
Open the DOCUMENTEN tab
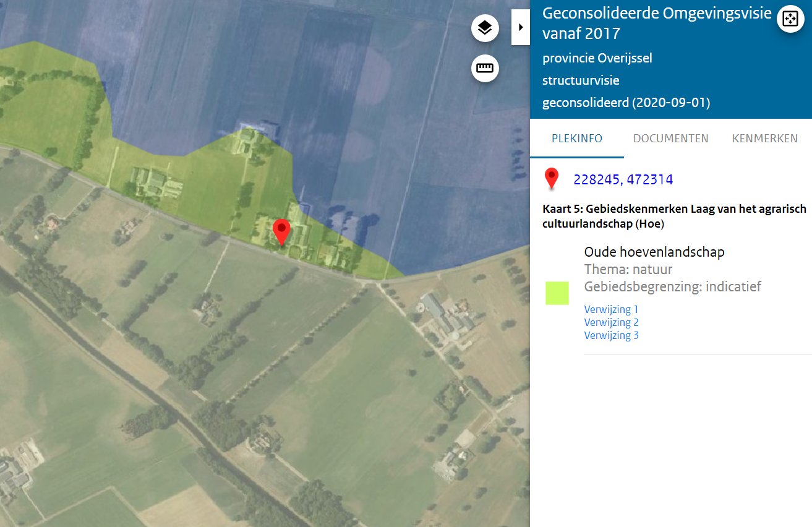(x=670, y=139)
